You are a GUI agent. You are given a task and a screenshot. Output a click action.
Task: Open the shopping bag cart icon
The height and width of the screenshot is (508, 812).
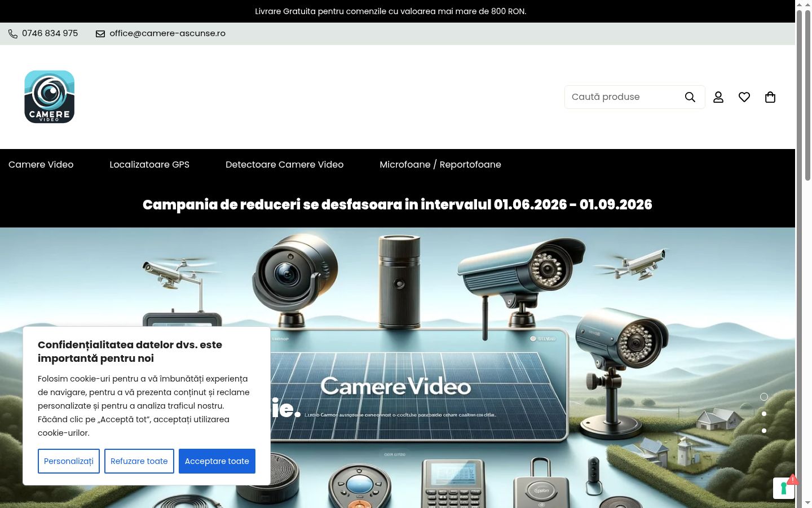pos(770,97)
